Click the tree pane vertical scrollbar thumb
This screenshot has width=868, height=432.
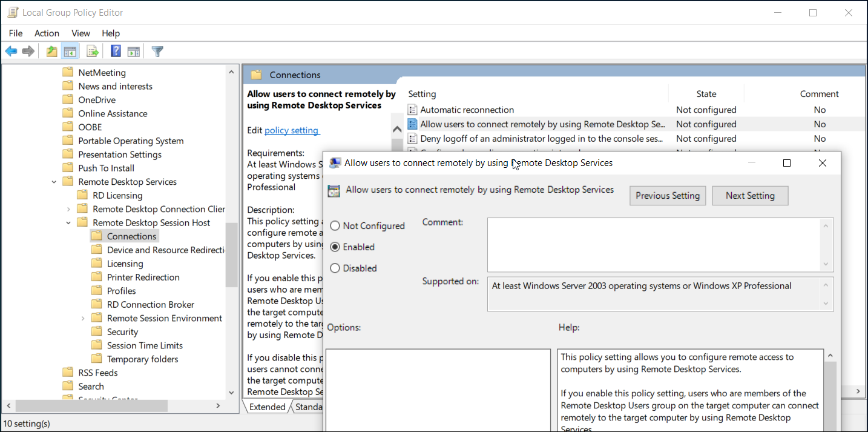click(x=231, y=254)
